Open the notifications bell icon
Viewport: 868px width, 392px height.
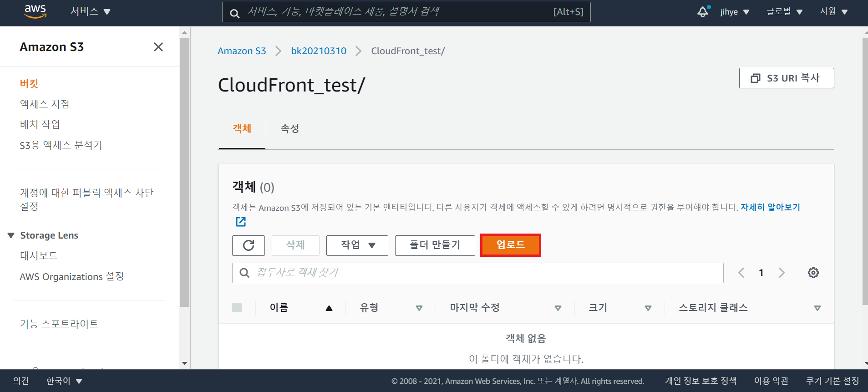click(703, 12)
